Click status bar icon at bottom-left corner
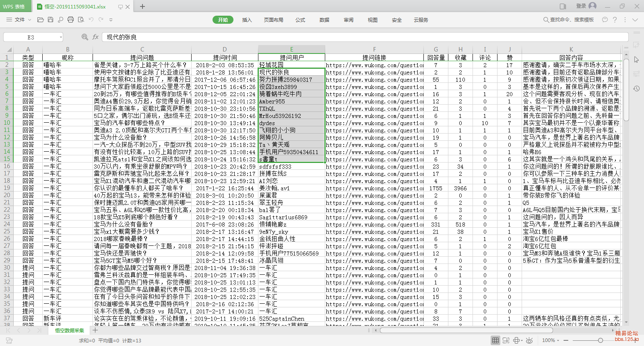This screenshot has height=346, width=644. [9, 340]
